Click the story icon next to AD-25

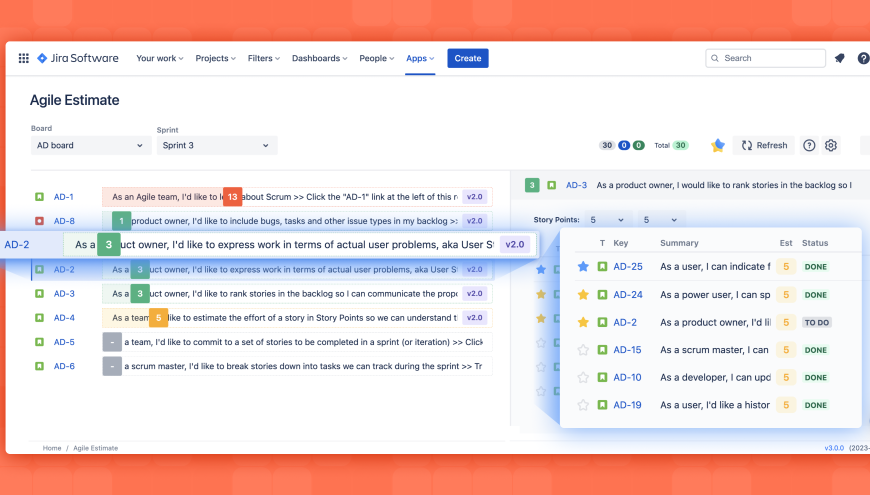[602, 267]
